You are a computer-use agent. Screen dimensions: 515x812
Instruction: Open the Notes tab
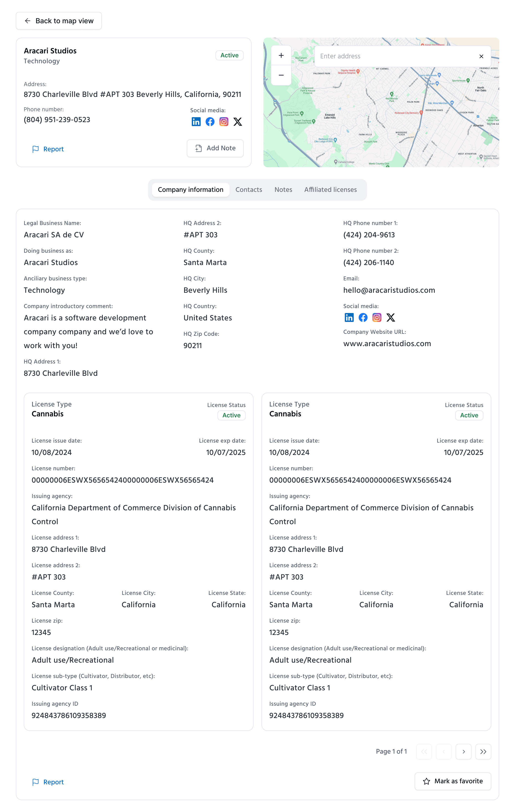283,189
